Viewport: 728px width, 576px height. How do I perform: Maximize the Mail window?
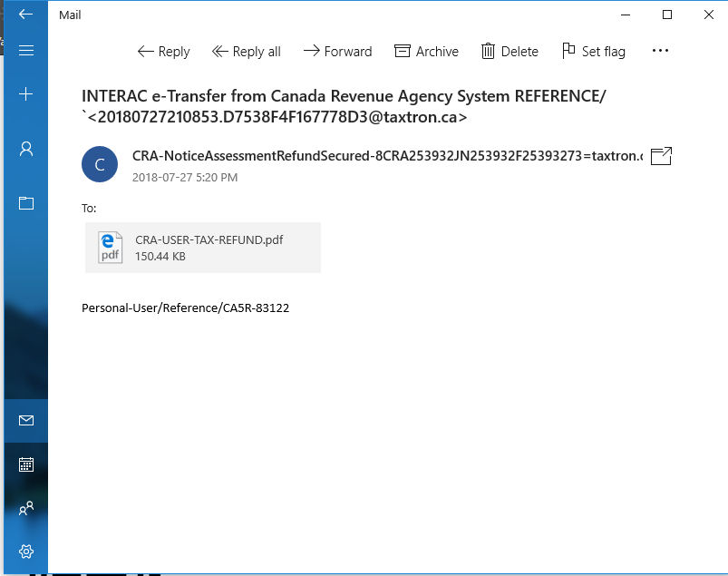[667, 15]
